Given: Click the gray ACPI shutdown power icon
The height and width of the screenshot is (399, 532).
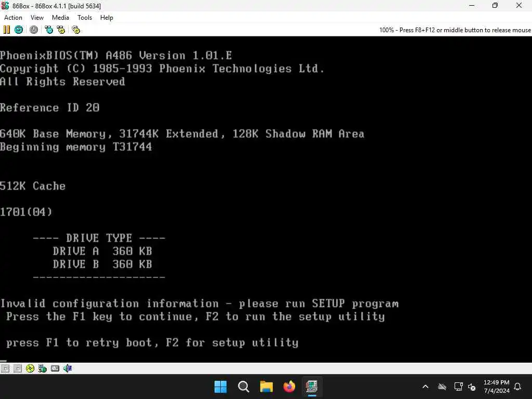Looking at the screenshot, I should click(34, 30).
